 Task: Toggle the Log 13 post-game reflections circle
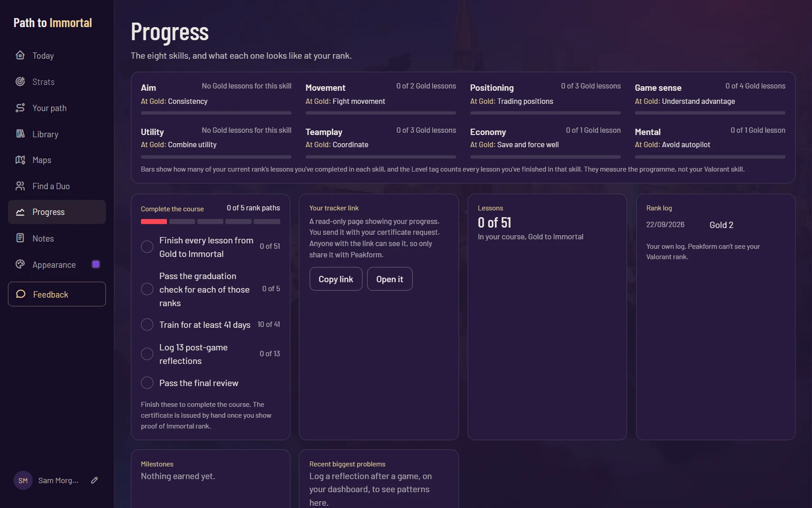click(x=147, y=354)
